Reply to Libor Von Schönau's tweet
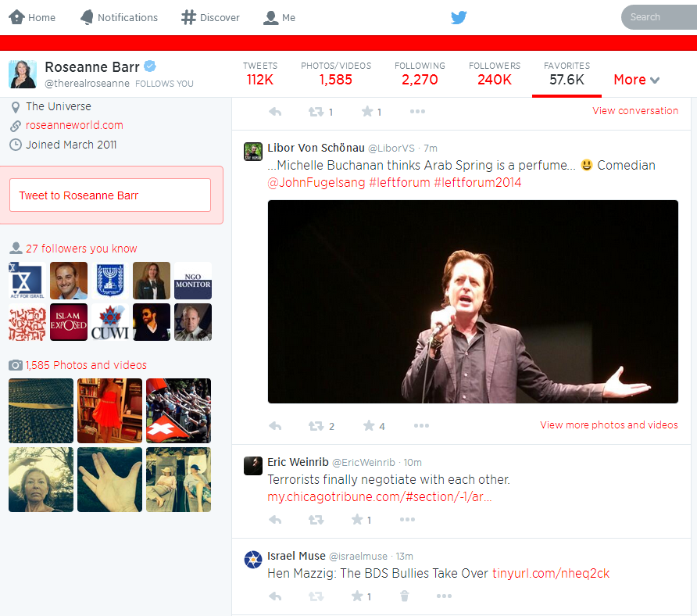 tap(275, 426)
